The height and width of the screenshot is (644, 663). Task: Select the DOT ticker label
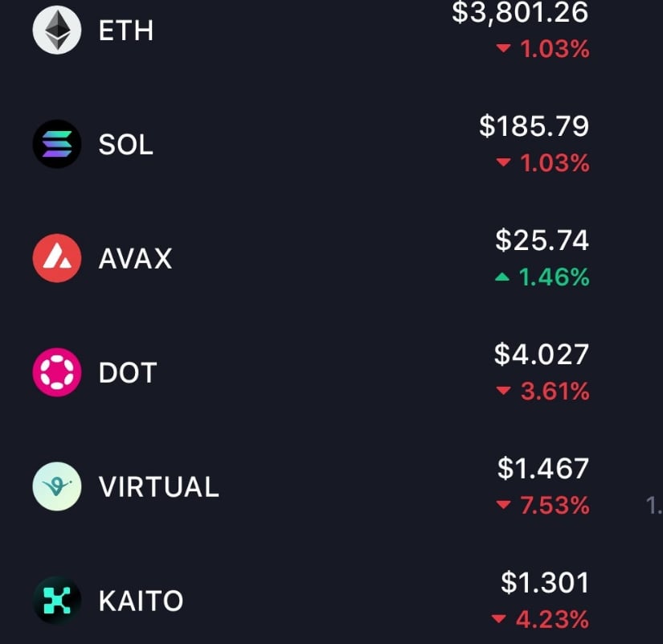(x=128, y=372)
